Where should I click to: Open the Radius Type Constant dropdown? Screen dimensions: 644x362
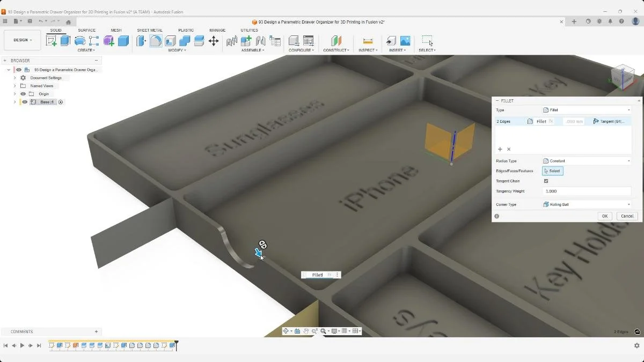587,161
